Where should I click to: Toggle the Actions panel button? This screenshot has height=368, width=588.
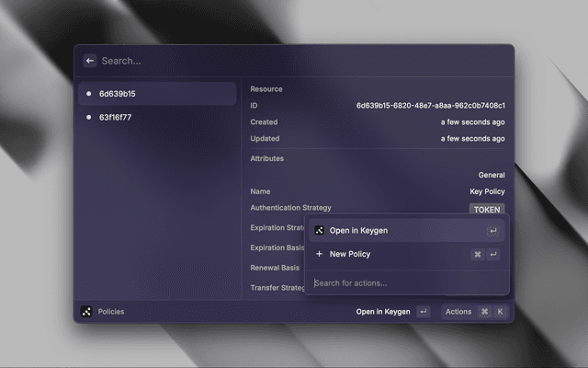458,312
